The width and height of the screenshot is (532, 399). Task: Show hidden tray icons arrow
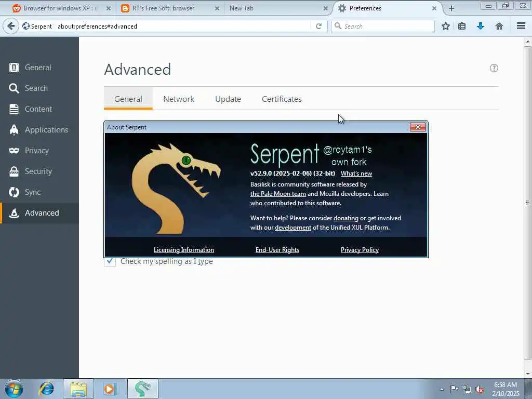coord(442,390)
